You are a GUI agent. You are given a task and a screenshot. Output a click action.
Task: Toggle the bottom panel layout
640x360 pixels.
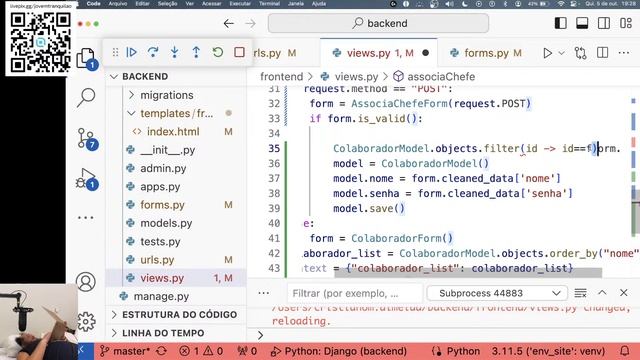pos(582,23)
